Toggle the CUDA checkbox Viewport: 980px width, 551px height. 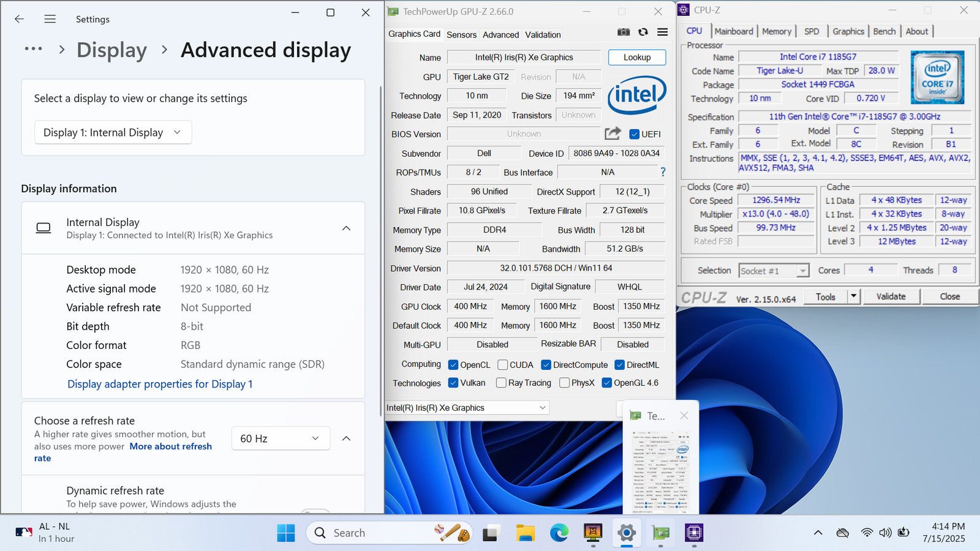coord(503,365)
